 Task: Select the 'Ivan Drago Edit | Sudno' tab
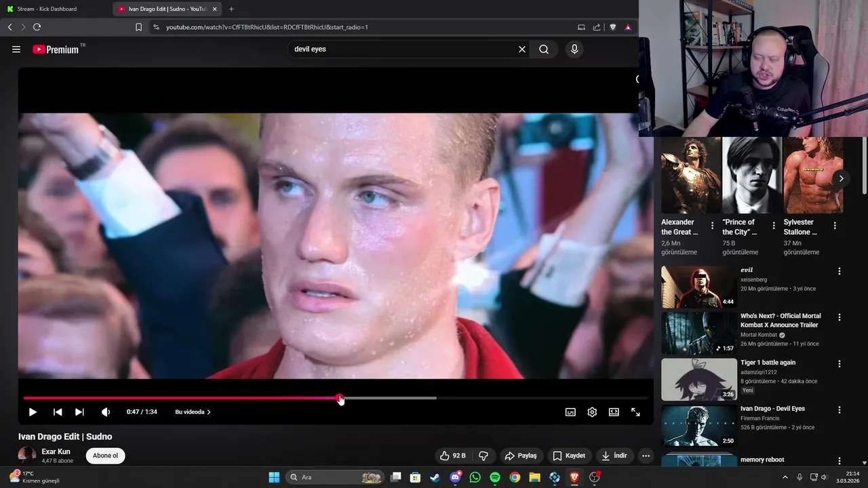(167, 9)
